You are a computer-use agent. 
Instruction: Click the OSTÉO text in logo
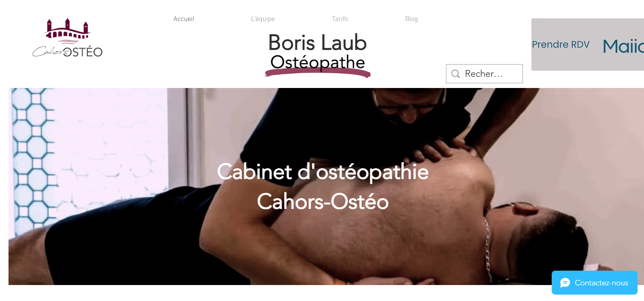[x=83, y=52]
